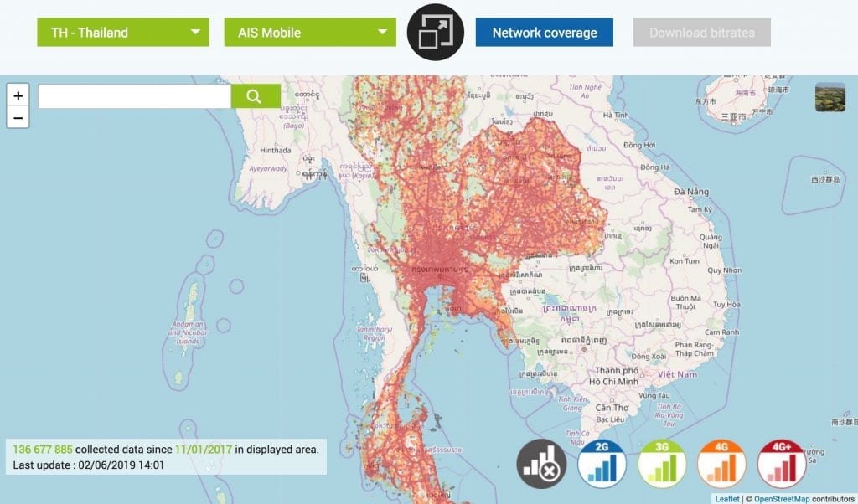Zoom out with the minus button
This screenshot has height=504, width=858.
[x=18, y=117]
